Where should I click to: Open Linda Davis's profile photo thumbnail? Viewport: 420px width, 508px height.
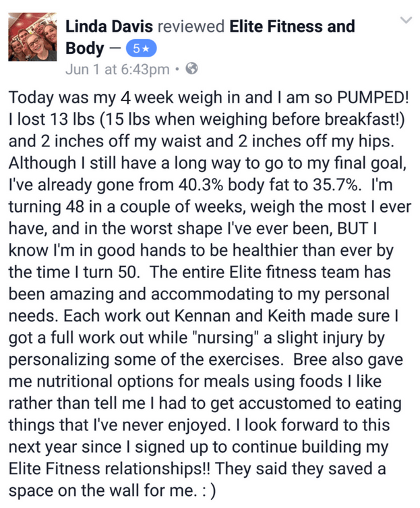32,37
